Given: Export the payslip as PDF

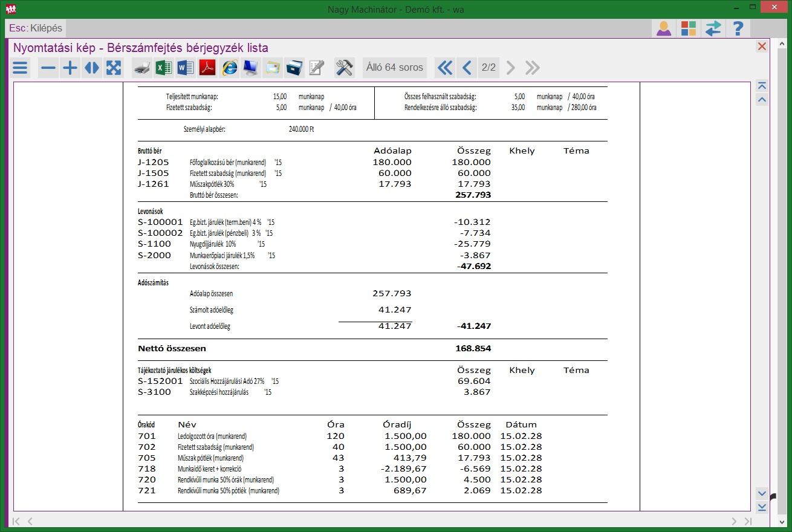Looking at the screenshot, I should click(208, 68).
